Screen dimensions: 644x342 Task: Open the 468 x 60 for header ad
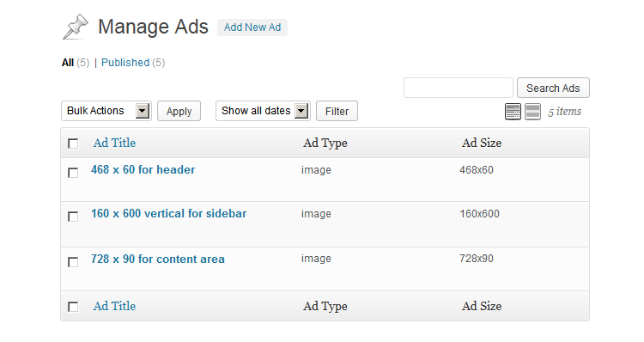click(x=143, y=170)
